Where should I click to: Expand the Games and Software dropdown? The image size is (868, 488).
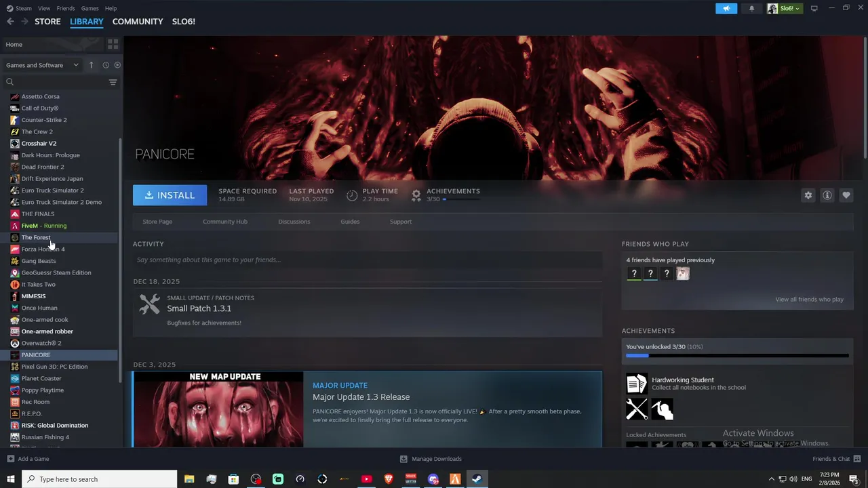coord(42,65)
